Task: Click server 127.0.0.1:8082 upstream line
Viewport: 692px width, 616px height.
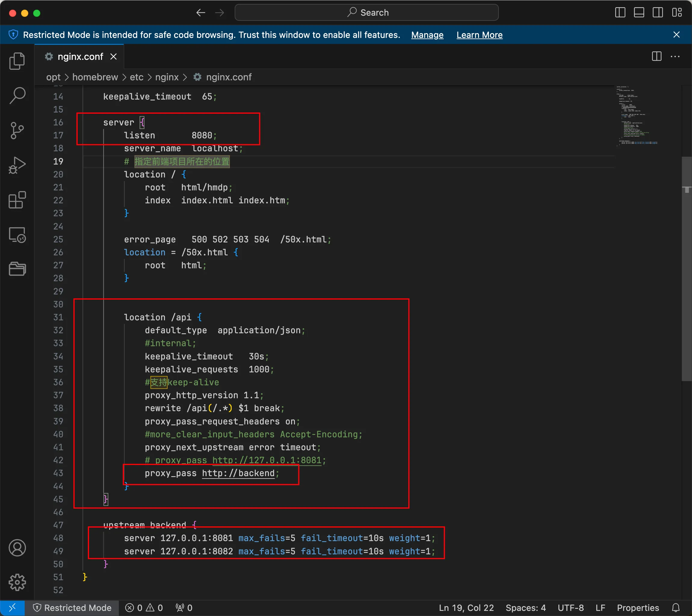Action: [x=280, y=551]
